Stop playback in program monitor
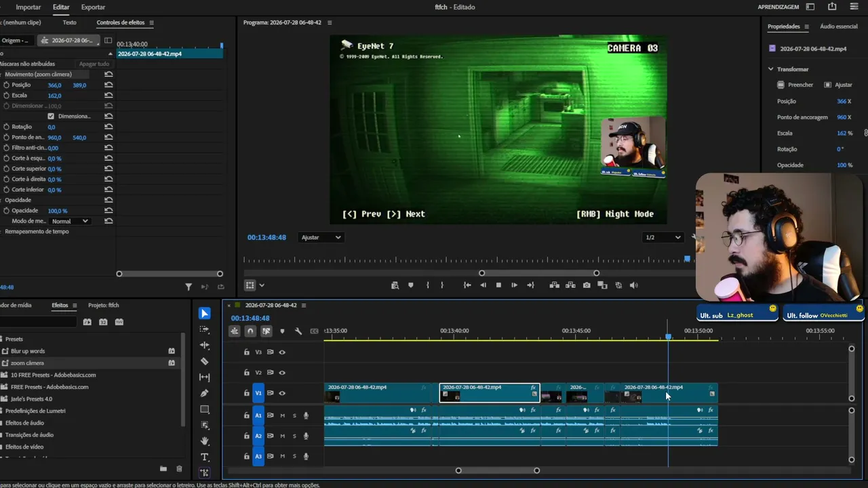868x488 pixels. [x=498, y=285]
